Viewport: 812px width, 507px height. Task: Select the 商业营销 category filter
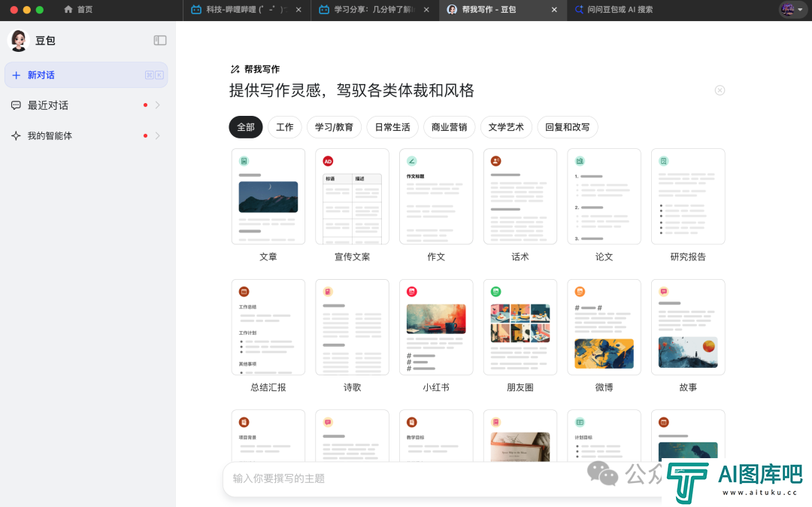tap(449, 127)
